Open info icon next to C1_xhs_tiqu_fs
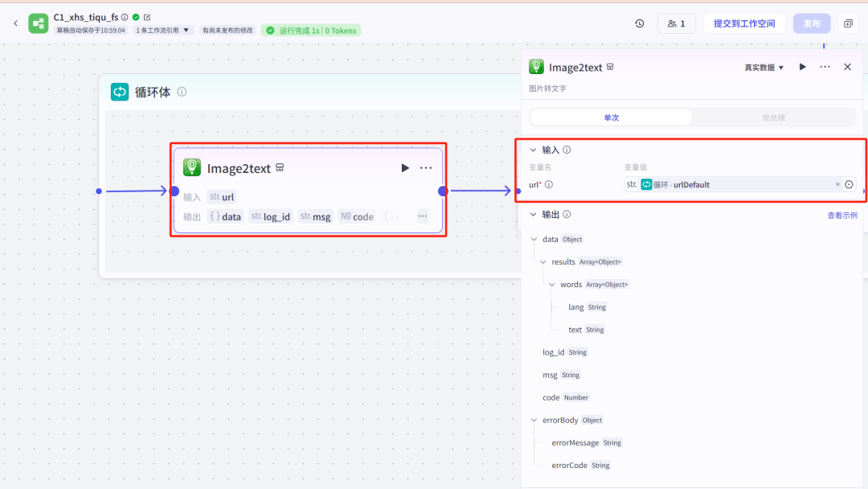The image size is (868, 489). pos(125,17)
